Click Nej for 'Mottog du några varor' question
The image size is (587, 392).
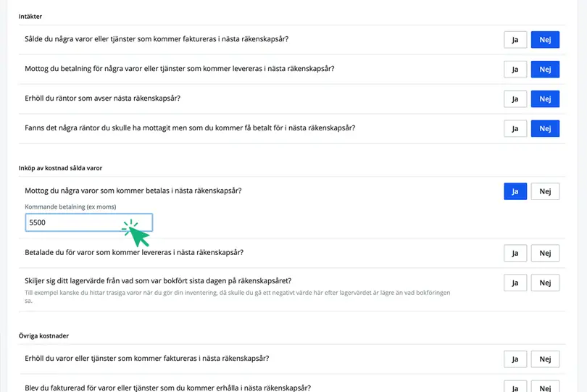(x=545, y=191)
